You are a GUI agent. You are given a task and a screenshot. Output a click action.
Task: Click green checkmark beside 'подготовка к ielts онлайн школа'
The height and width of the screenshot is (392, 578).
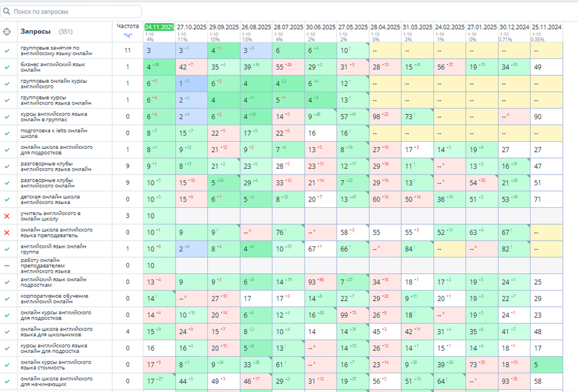[x=7, y=133]
